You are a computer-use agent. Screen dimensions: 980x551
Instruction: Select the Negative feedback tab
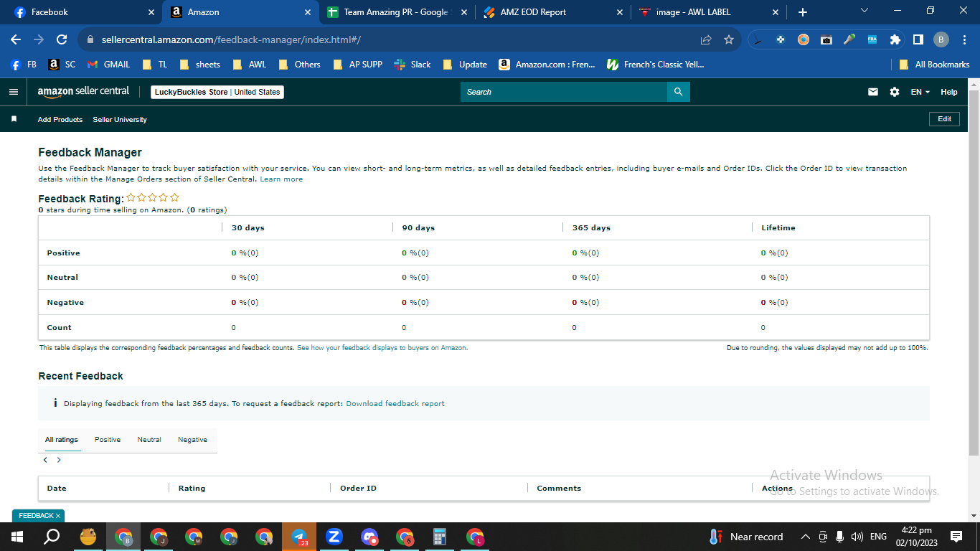[x=192, y=440]
